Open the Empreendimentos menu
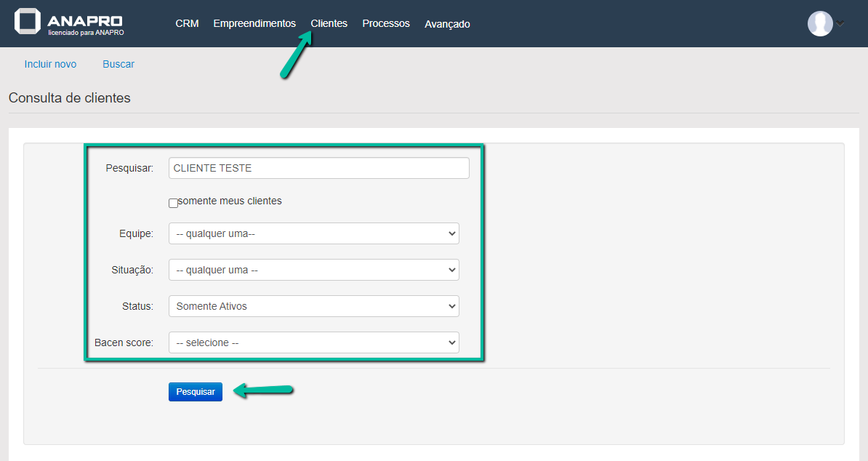The height and width of the screenshot is (461, 868). click(x=254, y=24)
